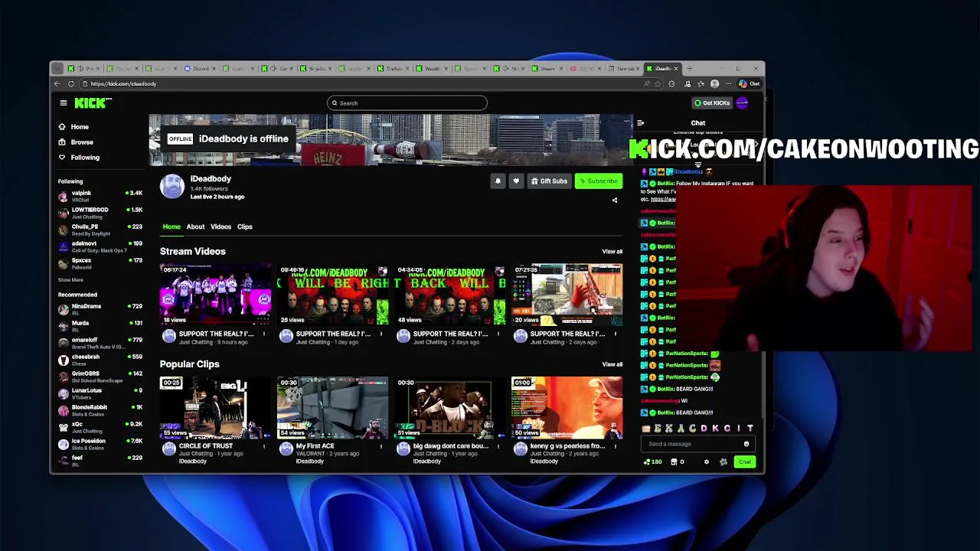Screen dimensions: 980x551
Task: Open the 07:21:35 stream video thumbnail
Action: tap(567, 295)
